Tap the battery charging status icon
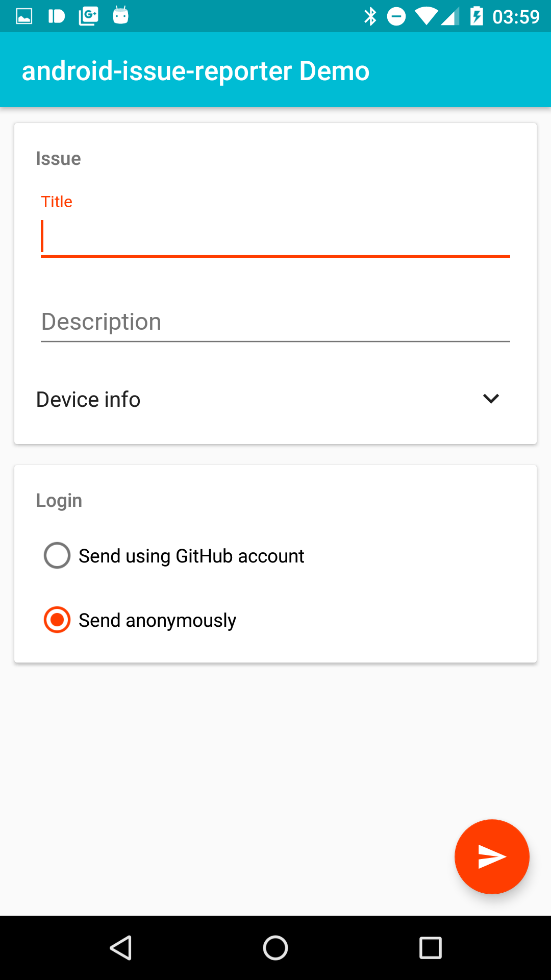 [x=477, y=16]
